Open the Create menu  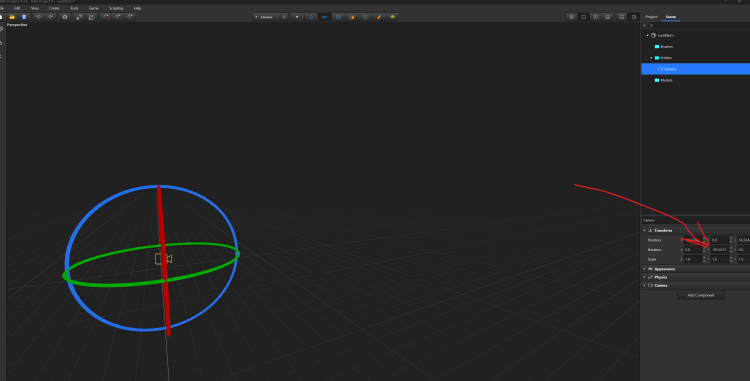(x=55, y=8)
